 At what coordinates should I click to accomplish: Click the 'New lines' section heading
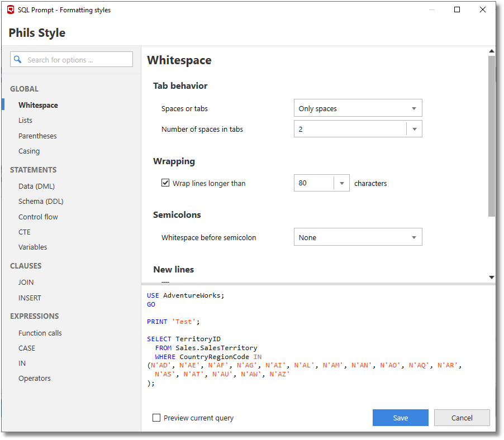coord(174,270)
